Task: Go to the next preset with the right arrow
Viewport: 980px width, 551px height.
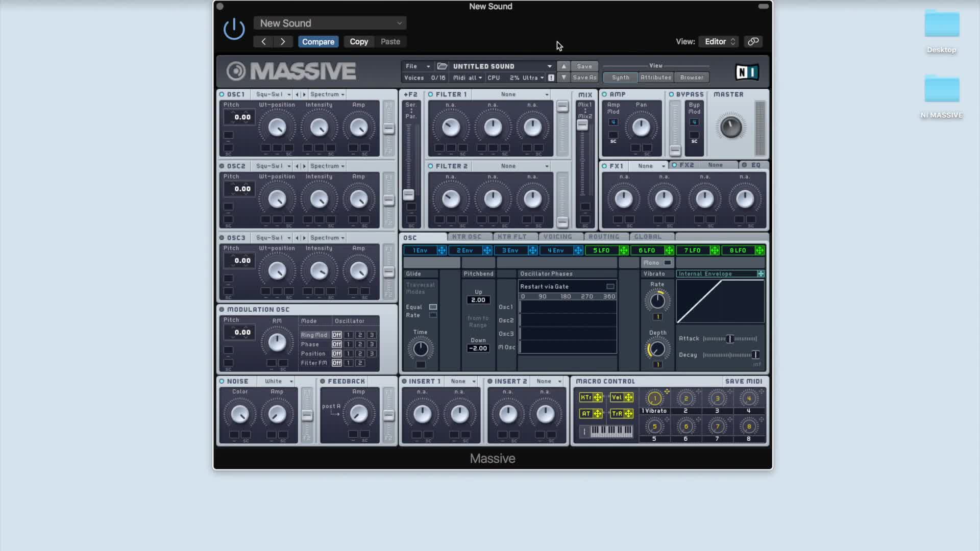Action: (283, 42)
